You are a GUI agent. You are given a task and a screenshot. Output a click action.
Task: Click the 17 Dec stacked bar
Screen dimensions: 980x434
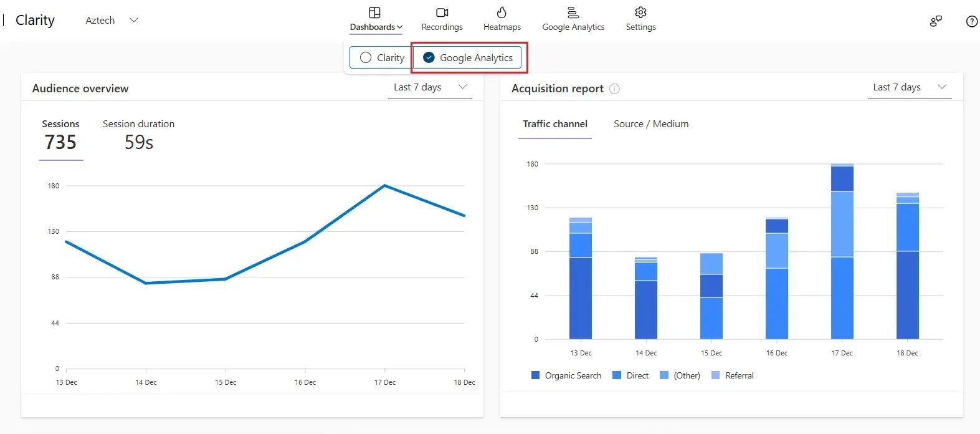tap(842, 251)
